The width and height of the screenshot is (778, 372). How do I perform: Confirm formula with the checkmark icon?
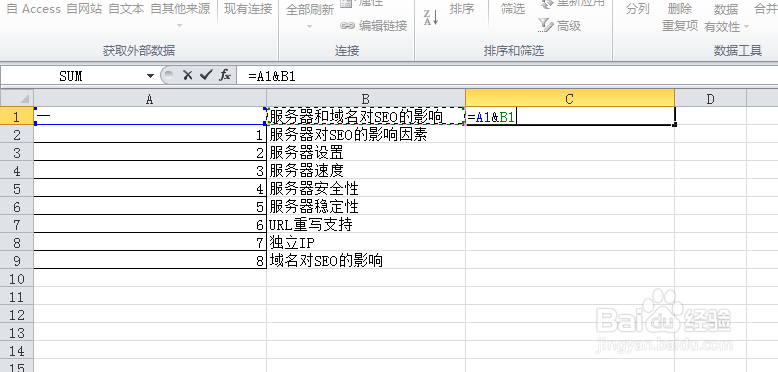[205, 75]
